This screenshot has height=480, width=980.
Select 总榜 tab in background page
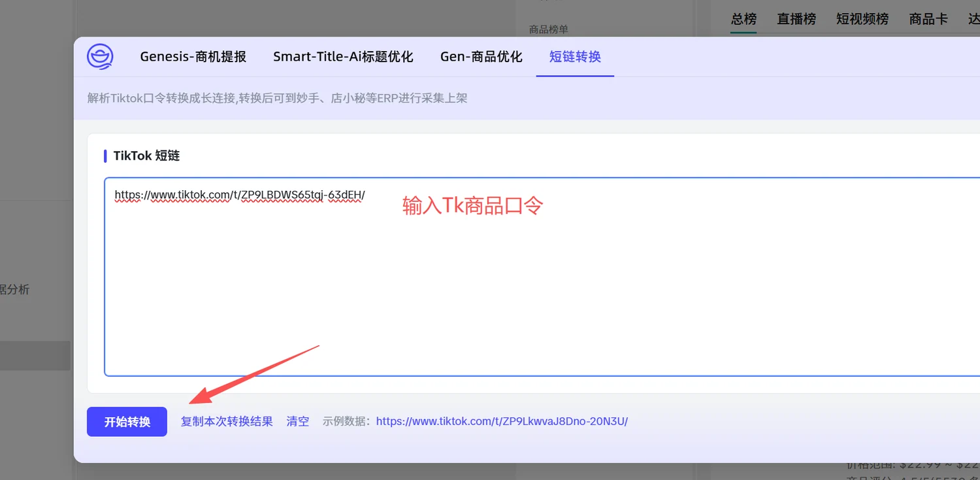point(743,19)
